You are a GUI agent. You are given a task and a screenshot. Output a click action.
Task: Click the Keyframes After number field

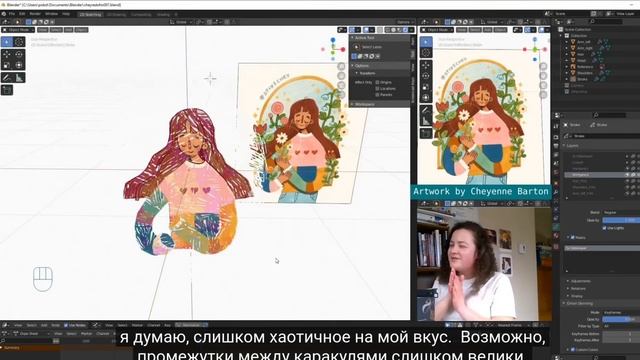tap(621, 340)
